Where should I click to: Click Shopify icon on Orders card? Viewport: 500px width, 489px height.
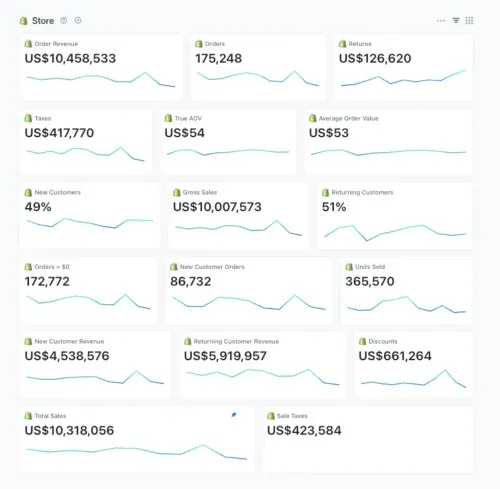click(199, 44)
